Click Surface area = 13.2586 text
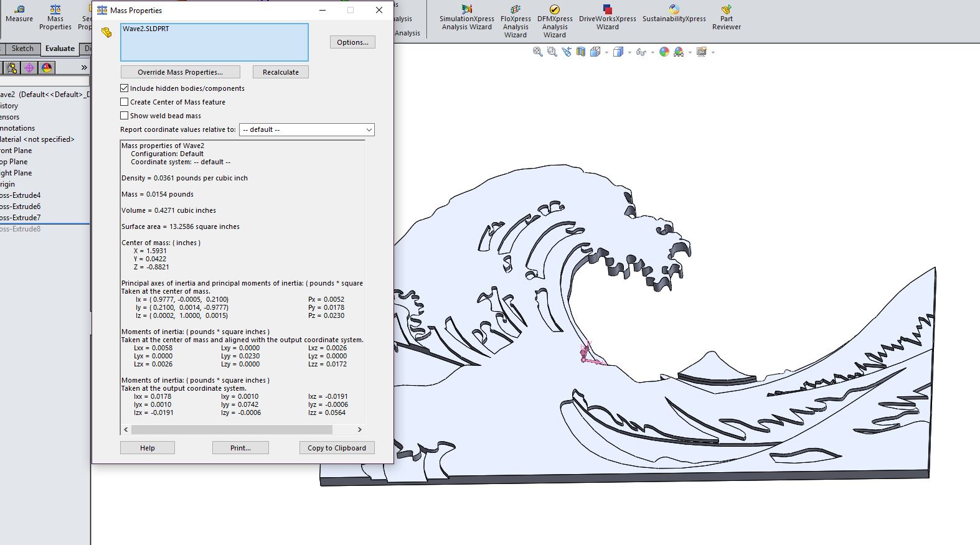The height and width of the screenshot is (545, 980). (x=181, y=226)
